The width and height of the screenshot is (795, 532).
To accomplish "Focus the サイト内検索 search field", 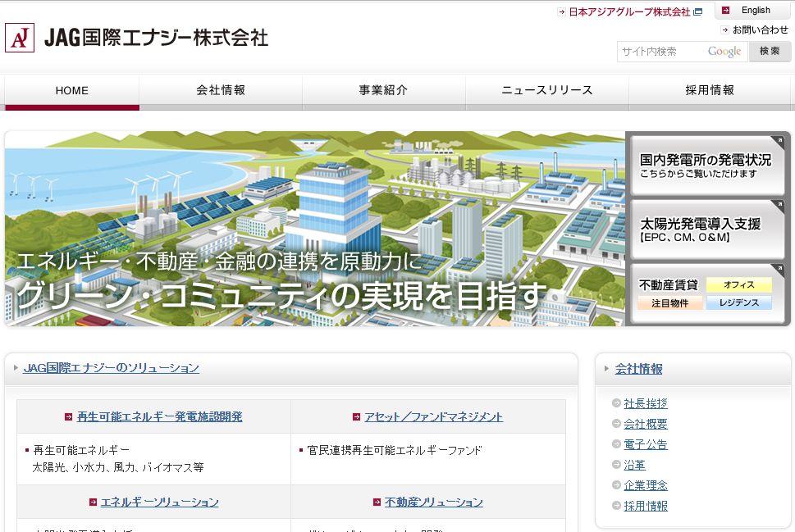I will [682, 51].
